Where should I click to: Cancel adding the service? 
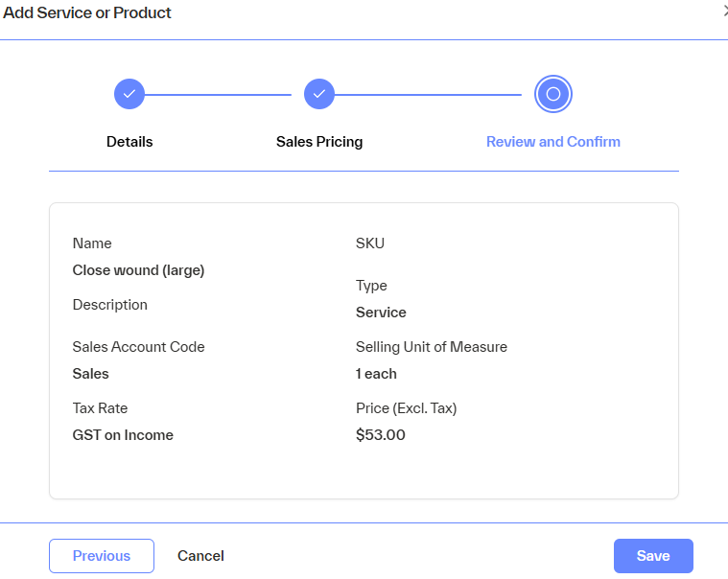pyautogui.click(x=200, y=556)
